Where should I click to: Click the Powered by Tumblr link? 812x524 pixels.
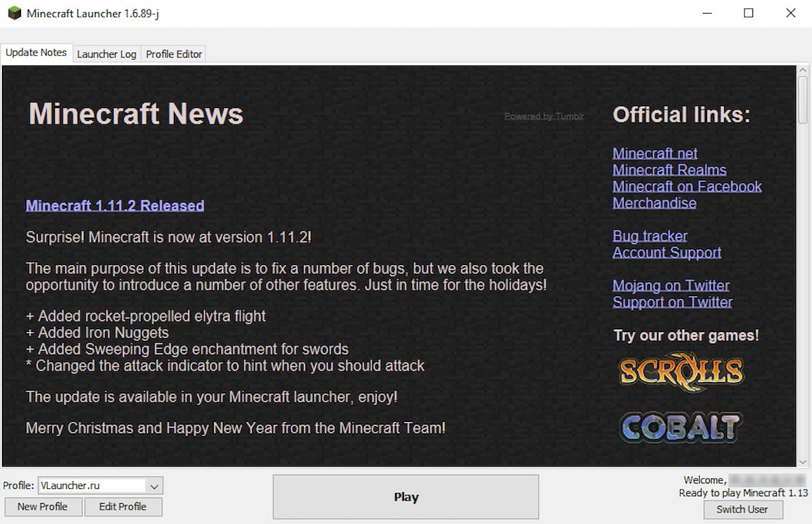click(x=544, y=116)
